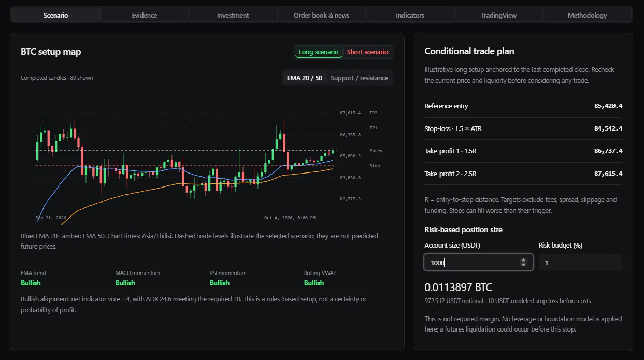Open the Evidence tab
Image resolution: width=644 pixels, height=360 pixels.
tap(144, 15)
